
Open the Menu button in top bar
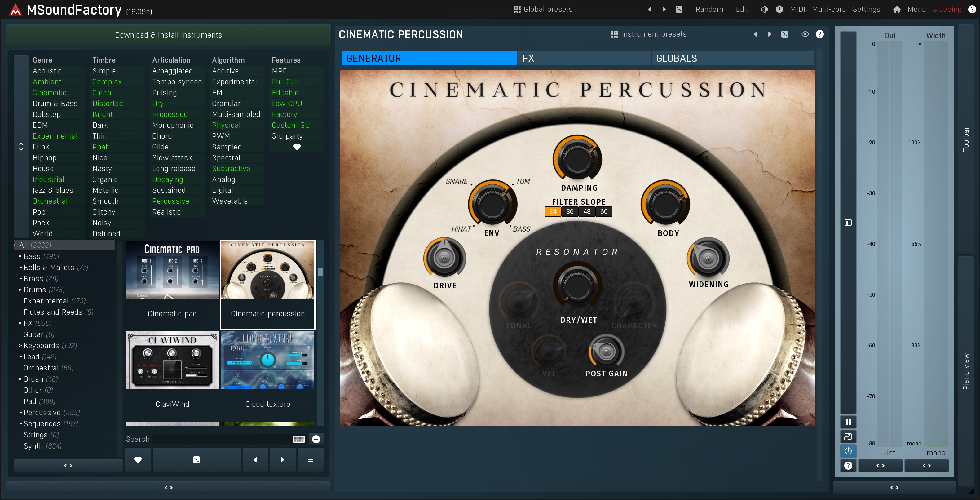pyautogui.click(x=916, y=9)
